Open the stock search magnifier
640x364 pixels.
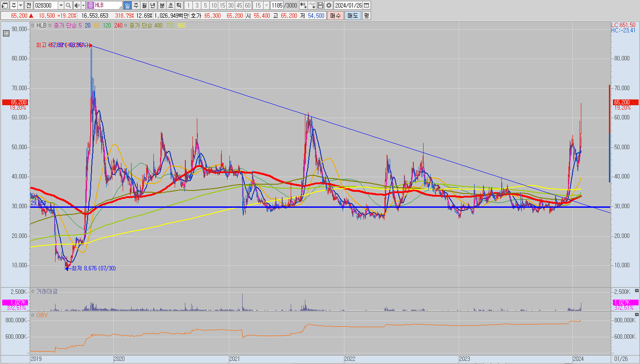[x=68, y=5]
